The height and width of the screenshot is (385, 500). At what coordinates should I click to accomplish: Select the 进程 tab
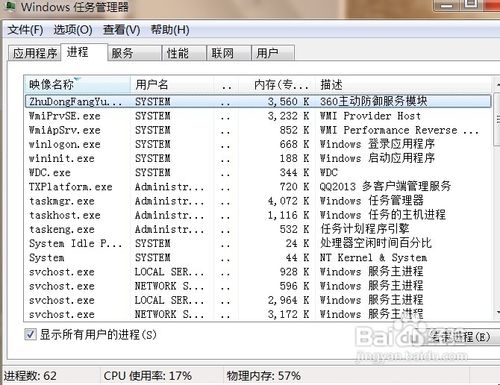tap(84, 52)
